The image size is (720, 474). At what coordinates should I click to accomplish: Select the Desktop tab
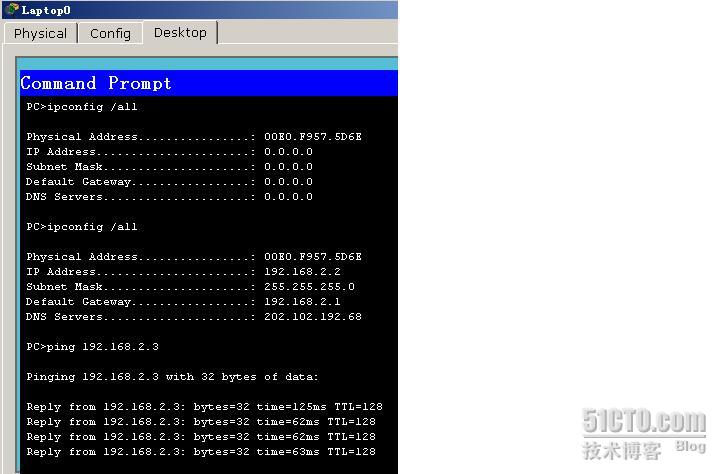(x=180, y=33)
